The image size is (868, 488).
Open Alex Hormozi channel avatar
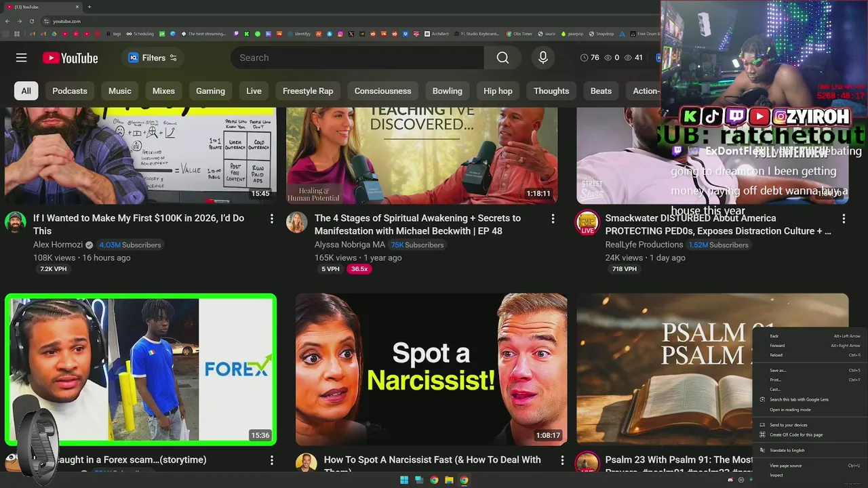point(16,222)
